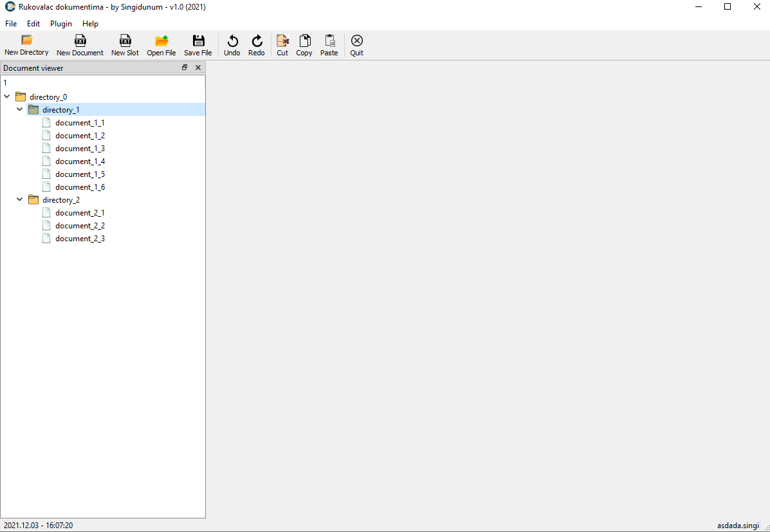Float the Document viewer dock panel
Screen dimensions: 770x532
[185, 68]
